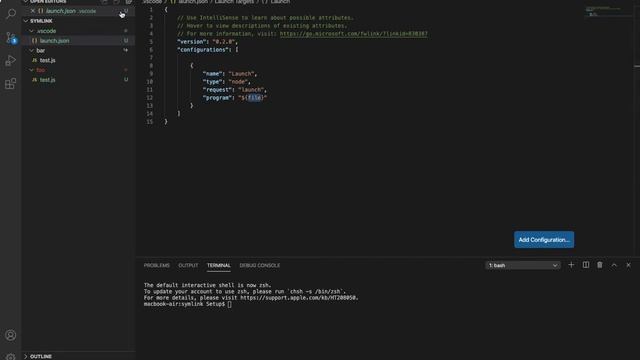Kill terminal with the trash icon

(x=600, y=265)
